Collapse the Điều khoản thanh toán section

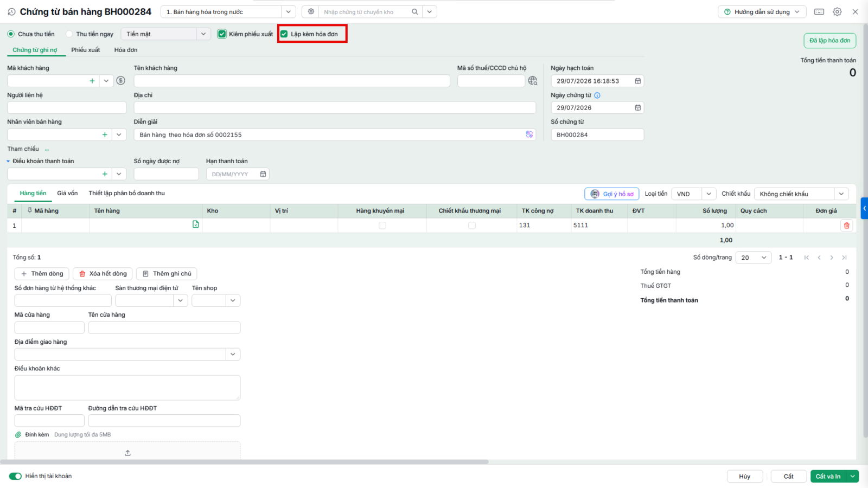(8, 161)
